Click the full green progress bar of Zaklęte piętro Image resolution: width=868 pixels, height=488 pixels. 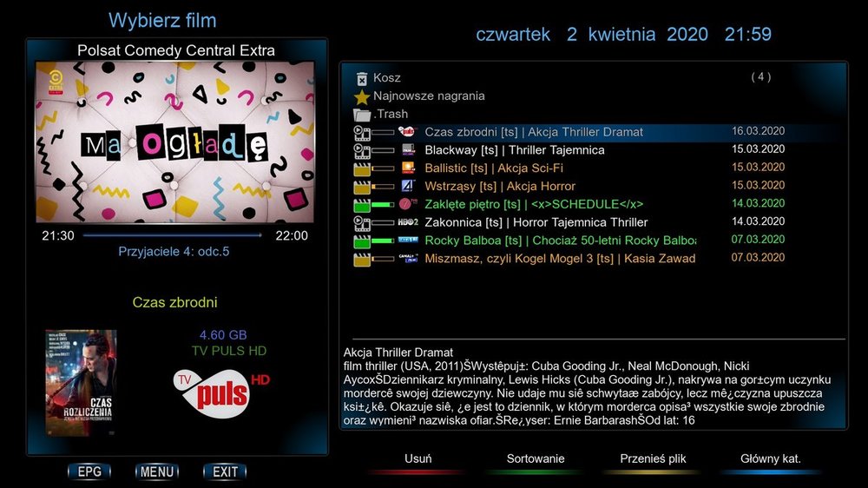point(383,205)
